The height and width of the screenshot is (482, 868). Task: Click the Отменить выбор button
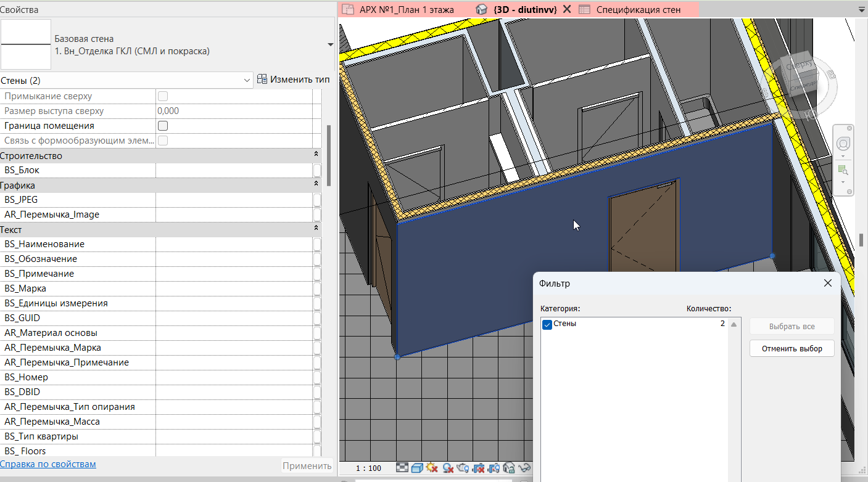click(792, 348)
